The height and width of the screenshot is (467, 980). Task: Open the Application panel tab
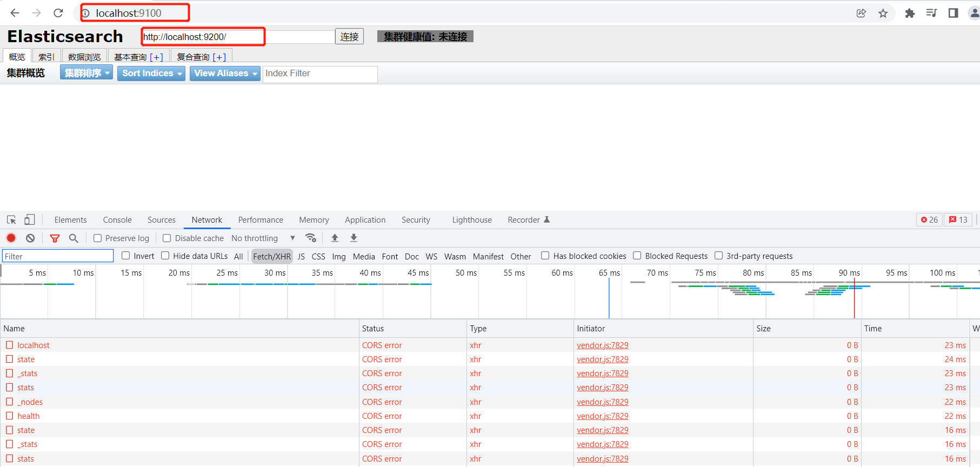(365, 219)
